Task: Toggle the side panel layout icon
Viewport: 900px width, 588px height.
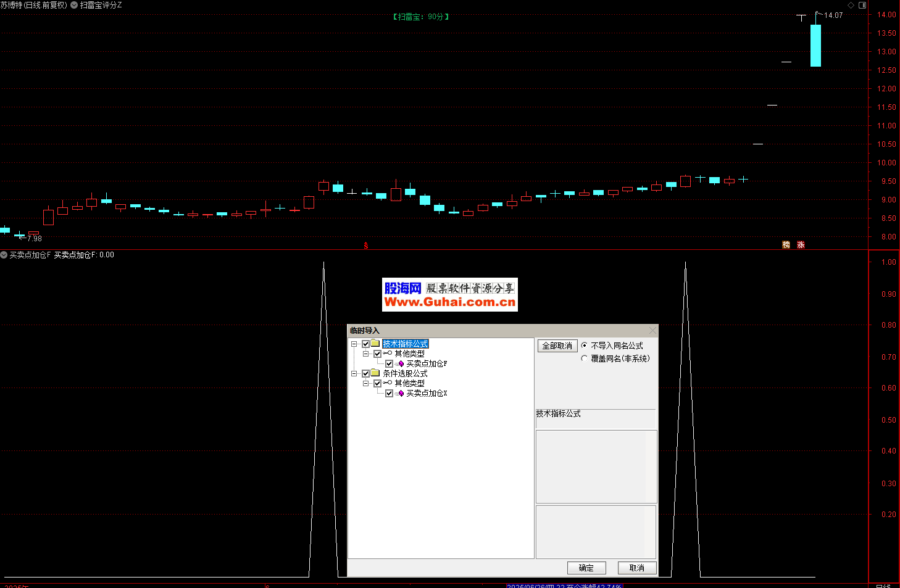Action: point(862,5)
